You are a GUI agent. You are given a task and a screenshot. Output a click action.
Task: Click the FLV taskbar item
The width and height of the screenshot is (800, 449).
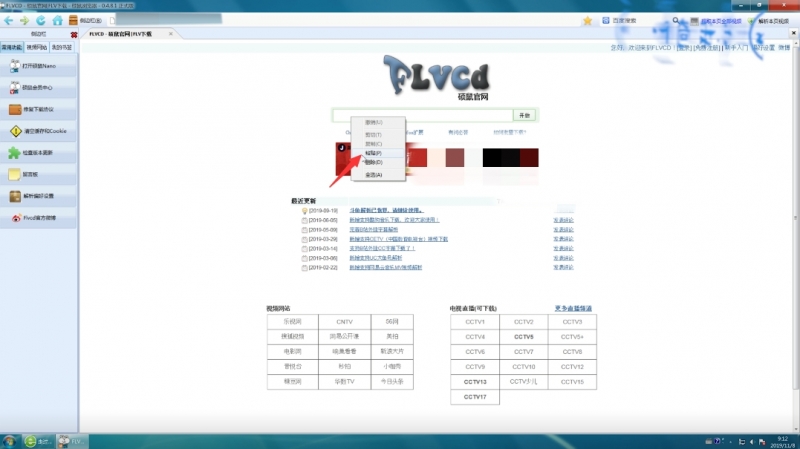point(72,441)
